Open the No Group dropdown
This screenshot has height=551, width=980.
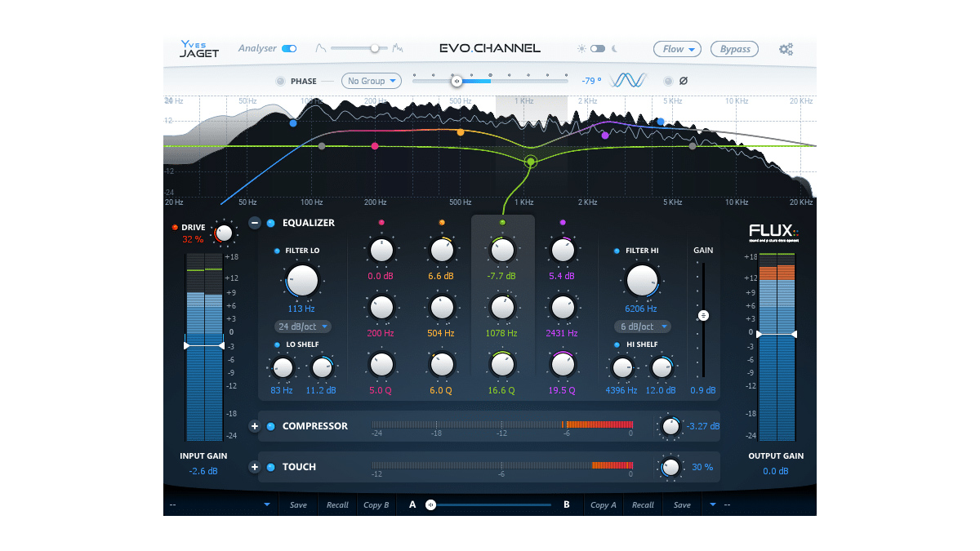[372, 81]
